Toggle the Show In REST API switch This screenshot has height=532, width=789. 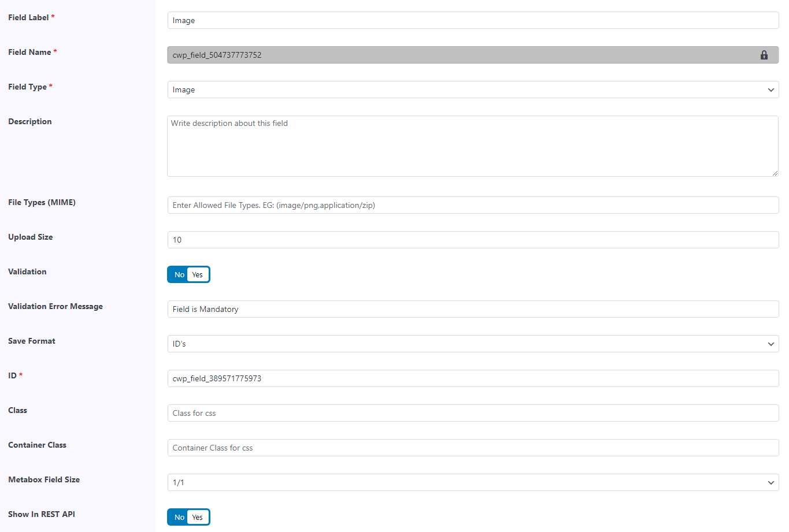tap(188, 517)
